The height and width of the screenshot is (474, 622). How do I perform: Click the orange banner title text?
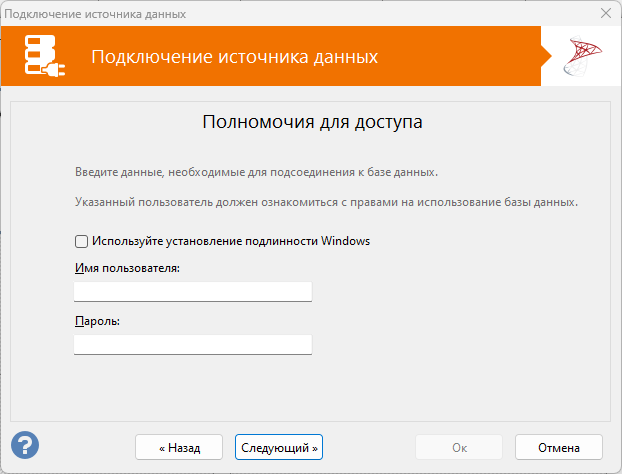234,57
